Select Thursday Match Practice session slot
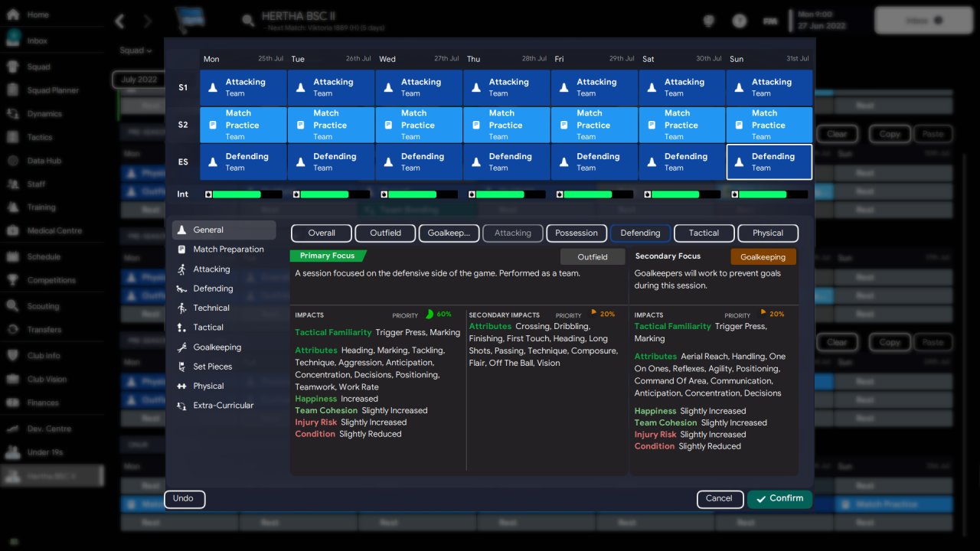This screenshot has width=980, height=551. pyautogui.click(x=507, y=125)
